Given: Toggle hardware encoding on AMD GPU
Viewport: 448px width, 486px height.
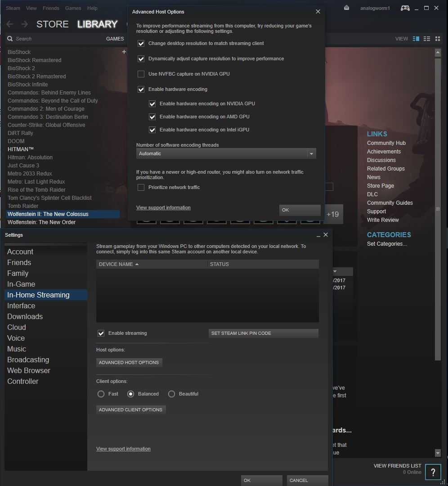Looking at the screenshot, I should (152, 117).
